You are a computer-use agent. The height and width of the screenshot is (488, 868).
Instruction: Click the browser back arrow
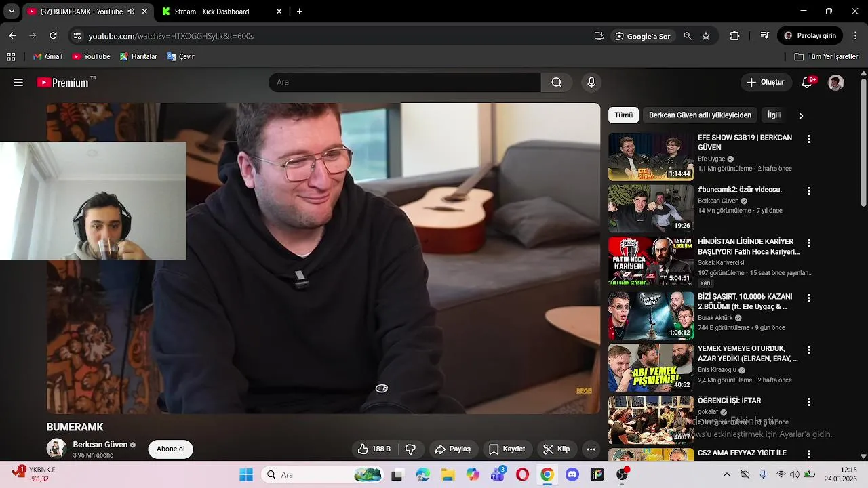click(12, 36)
